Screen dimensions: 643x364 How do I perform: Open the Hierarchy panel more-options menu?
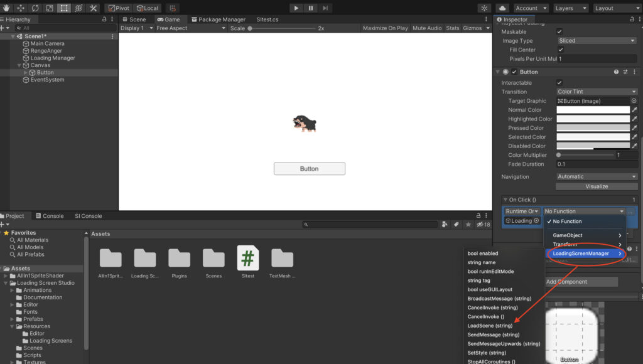(112, 19)
